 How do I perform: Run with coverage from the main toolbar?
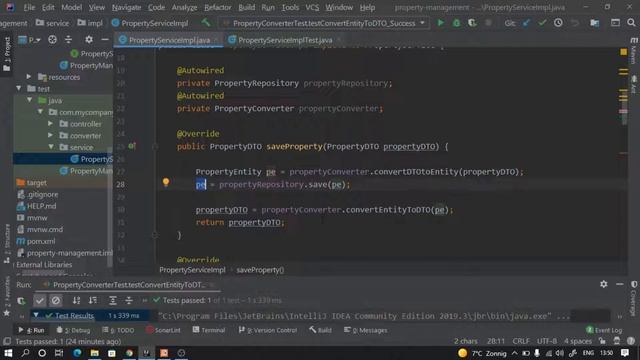(472, 23)
